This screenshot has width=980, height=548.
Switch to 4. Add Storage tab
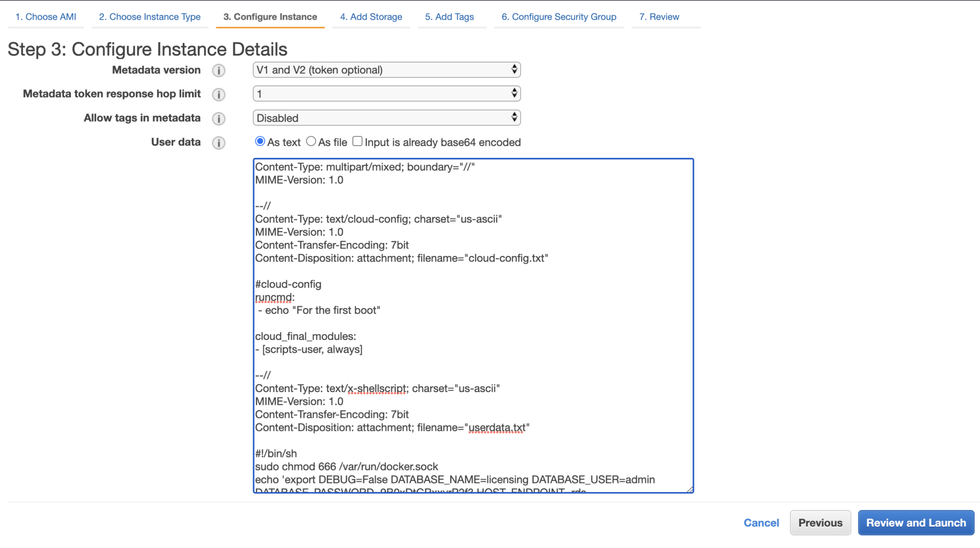point(371,17)
